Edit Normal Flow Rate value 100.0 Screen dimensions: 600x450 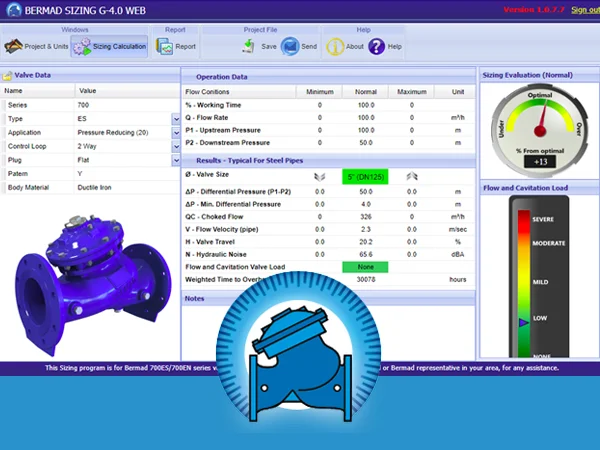366,118
